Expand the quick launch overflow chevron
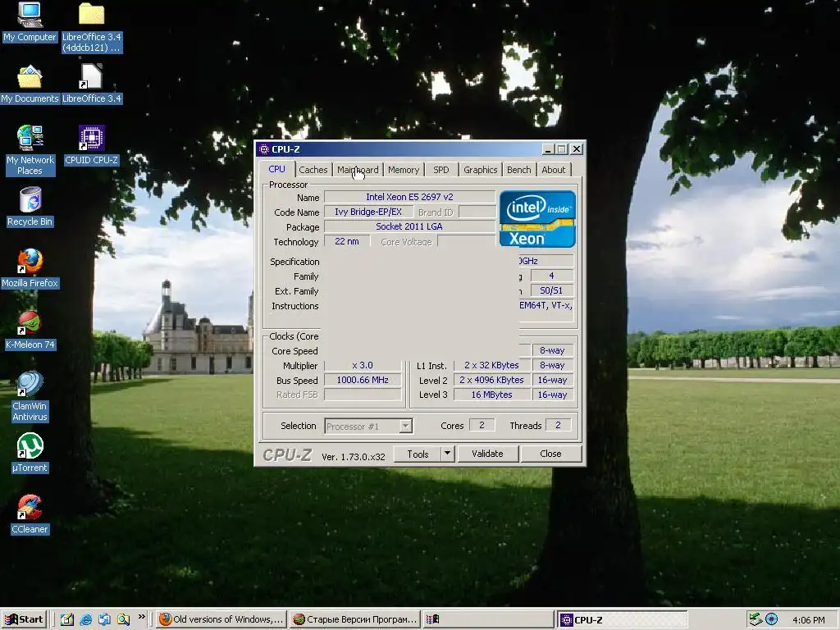This screenshot has width=840, height=630. click(141, 617)
